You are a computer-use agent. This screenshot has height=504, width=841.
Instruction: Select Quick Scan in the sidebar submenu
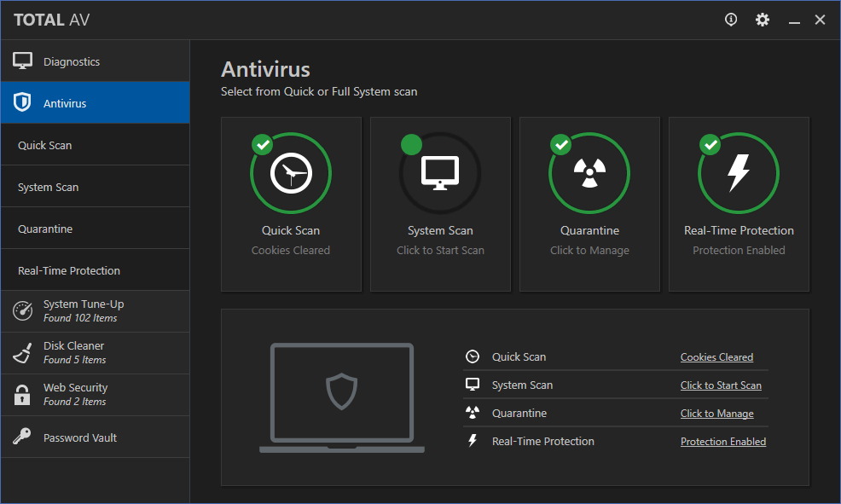click(45, 145)
